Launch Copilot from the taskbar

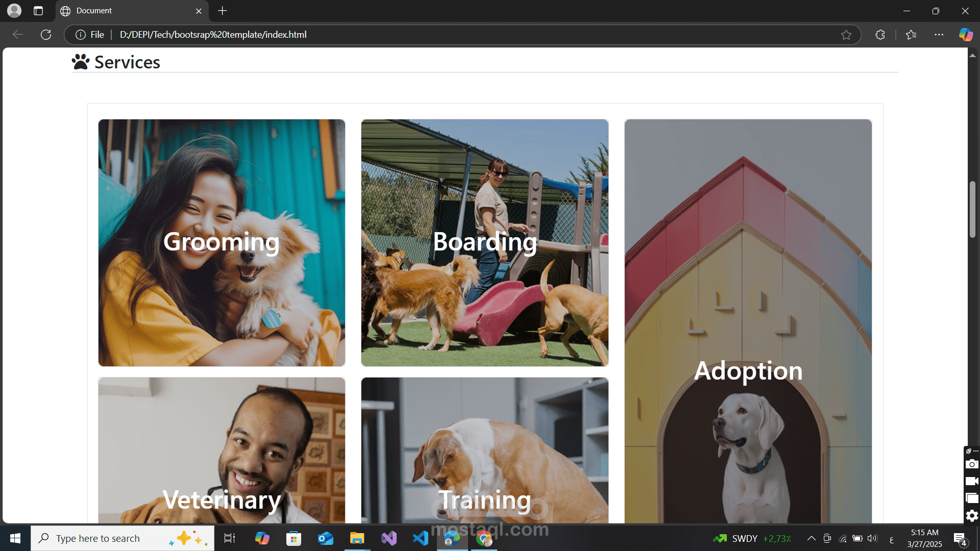(262, 538)
